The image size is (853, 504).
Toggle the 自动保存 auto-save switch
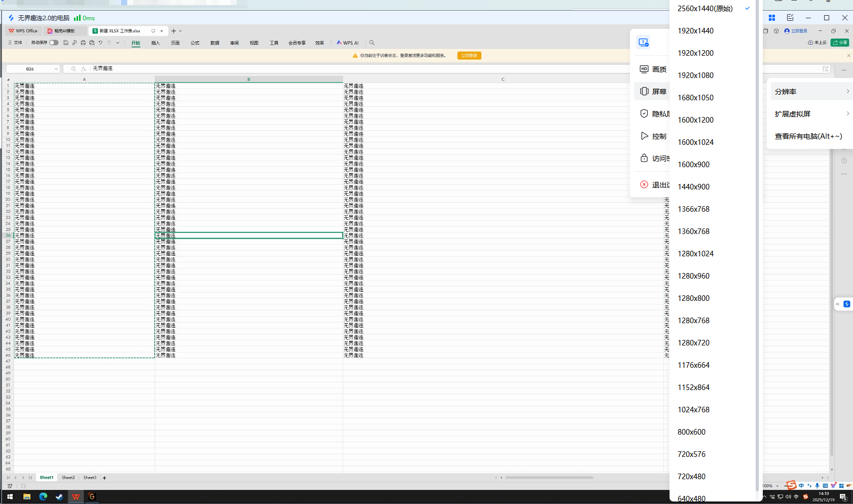[53, 43]
